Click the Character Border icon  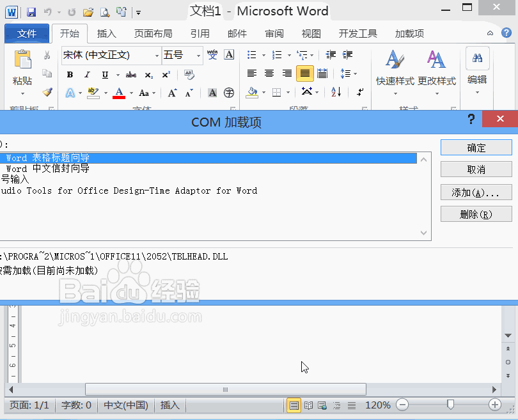coord(229,54)
